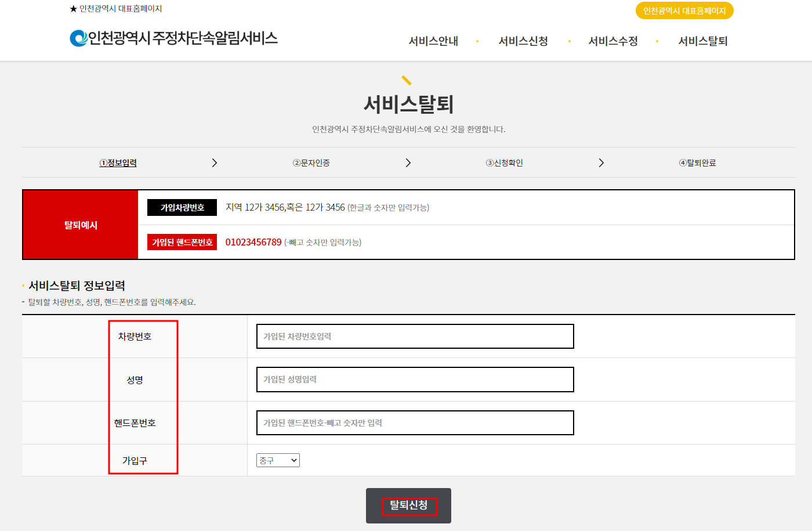
Task: Open the 서비스안내 menu item
Action: 433,41
